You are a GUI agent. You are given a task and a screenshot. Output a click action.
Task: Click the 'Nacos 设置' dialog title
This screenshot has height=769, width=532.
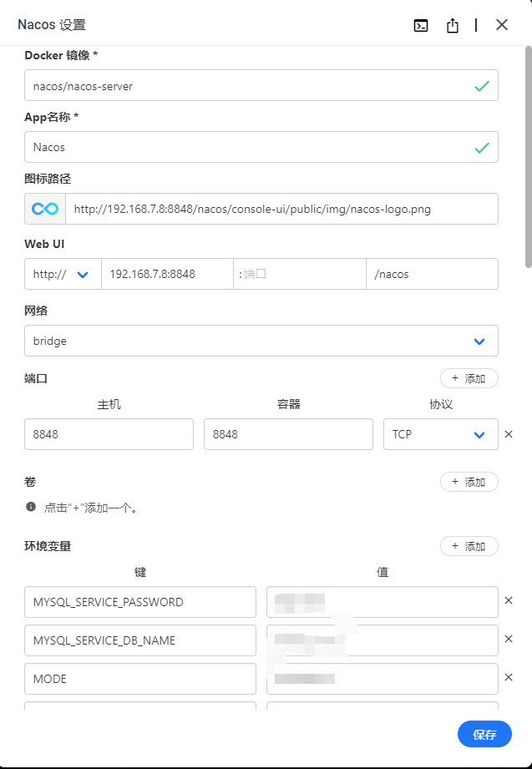pos(52,25)
